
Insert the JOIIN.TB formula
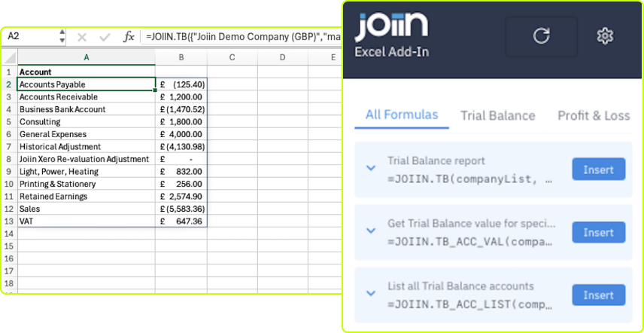(598, 170)
